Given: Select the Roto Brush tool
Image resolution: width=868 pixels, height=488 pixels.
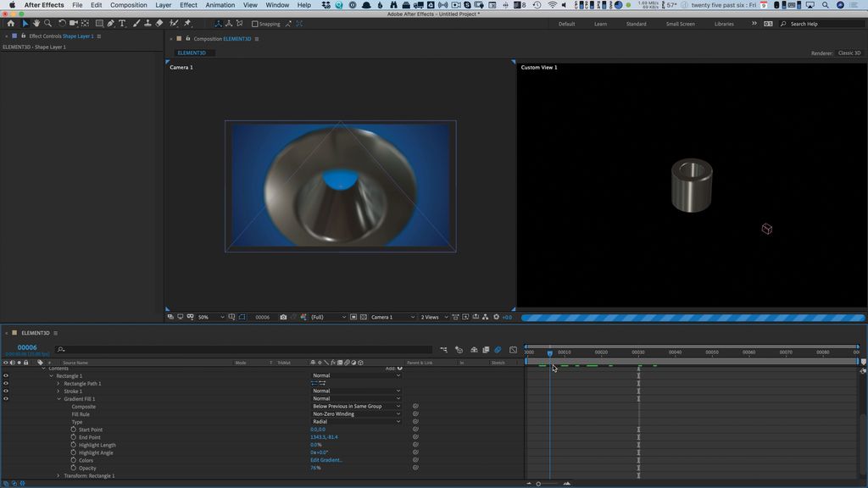Looking at the screenshot, I should tap(175, 23).
